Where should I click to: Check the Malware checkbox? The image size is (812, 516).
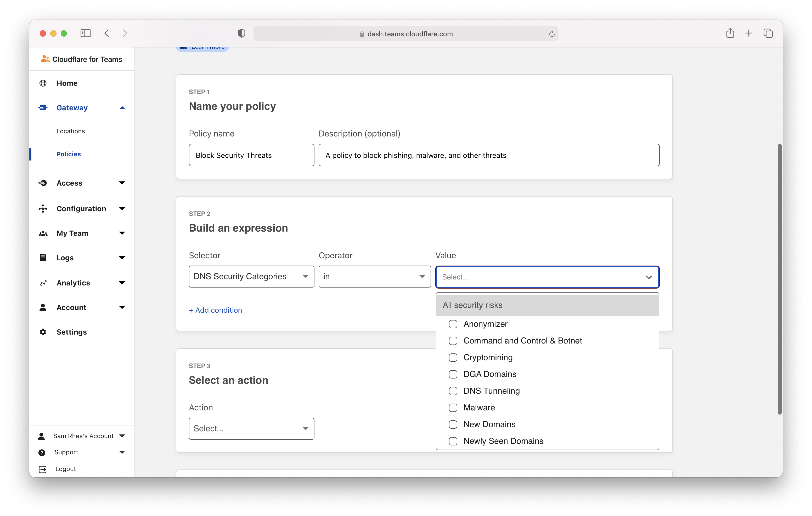(453, 408)
